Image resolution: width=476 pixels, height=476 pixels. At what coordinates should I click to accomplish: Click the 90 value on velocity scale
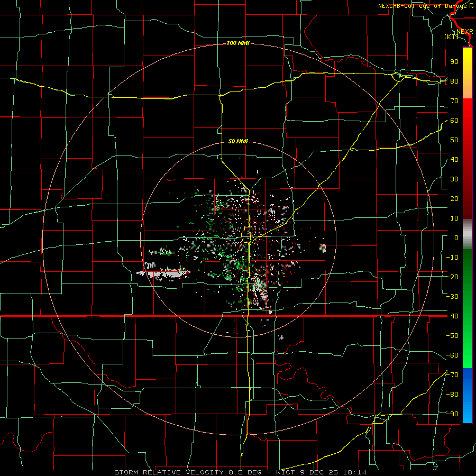coord(454,62)
